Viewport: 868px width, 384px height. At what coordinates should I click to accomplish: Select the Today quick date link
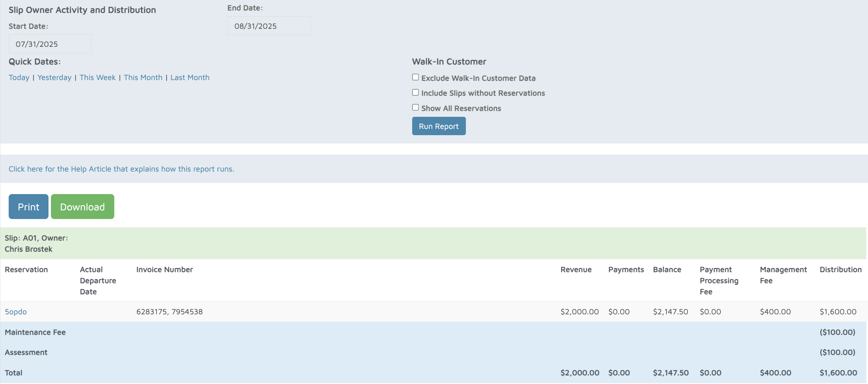tap(19, 78)
